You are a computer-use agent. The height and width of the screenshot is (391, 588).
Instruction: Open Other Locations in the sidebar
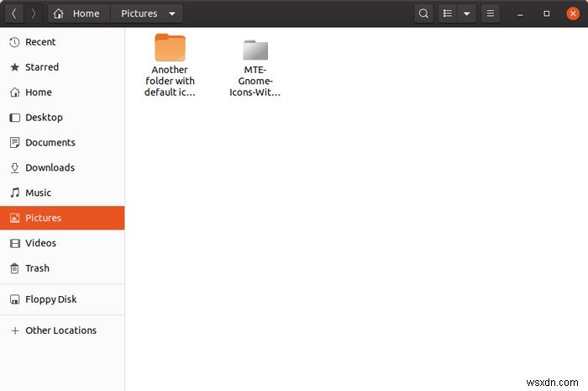tap(62, 330)
